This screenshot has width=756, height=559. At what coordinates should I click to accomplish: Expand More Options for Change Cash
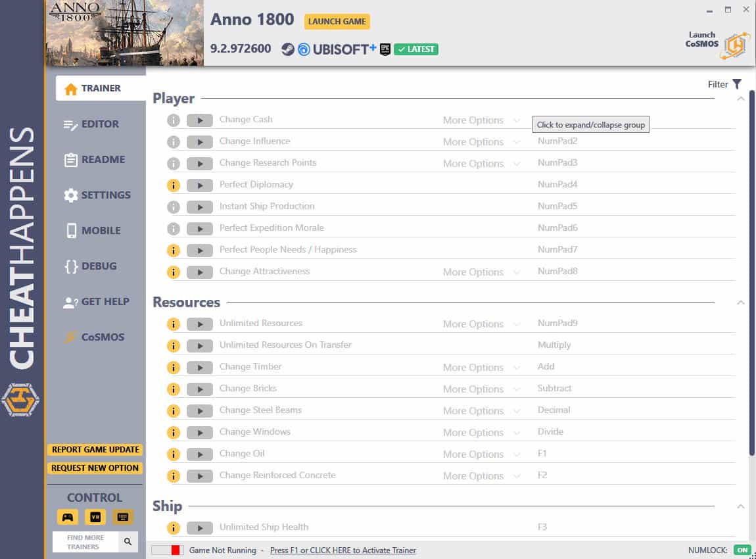pos(481,120)
